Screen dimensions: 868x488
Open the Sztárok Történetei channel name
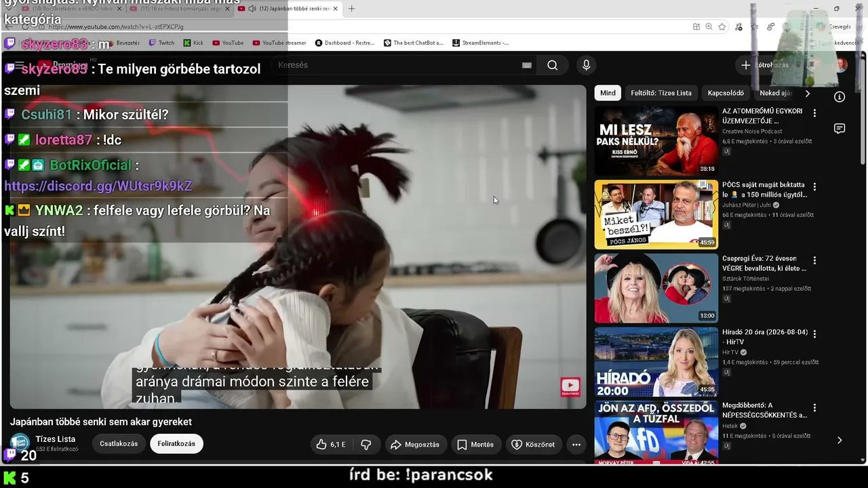745,279
